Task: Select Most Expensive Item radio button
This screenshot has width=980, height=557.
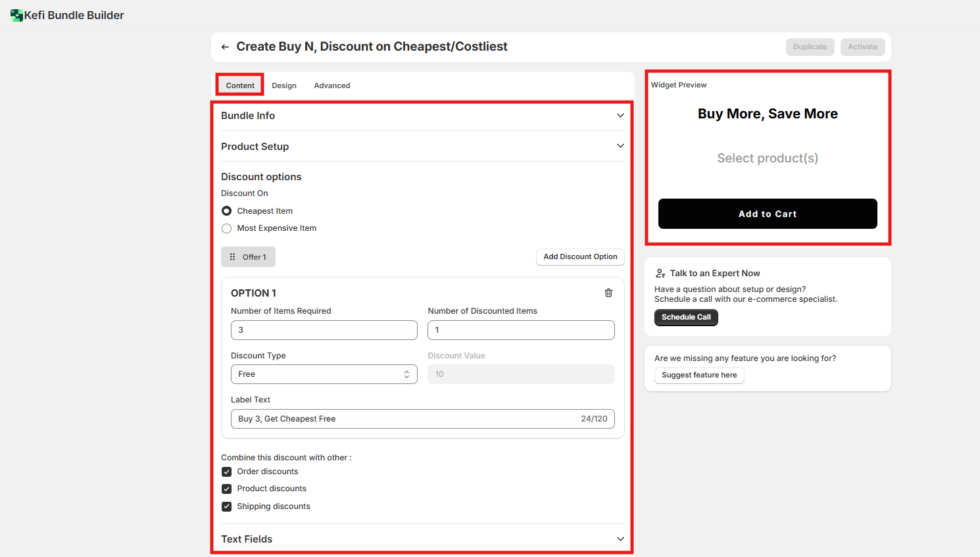Action: pos(227,228)
